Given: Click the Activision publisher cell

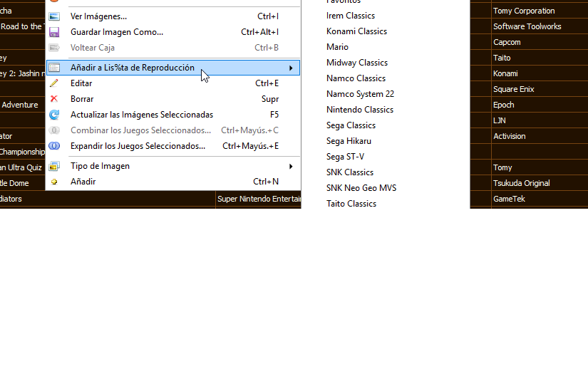Looking at the screenshot, I should click(x=540, y=136).
